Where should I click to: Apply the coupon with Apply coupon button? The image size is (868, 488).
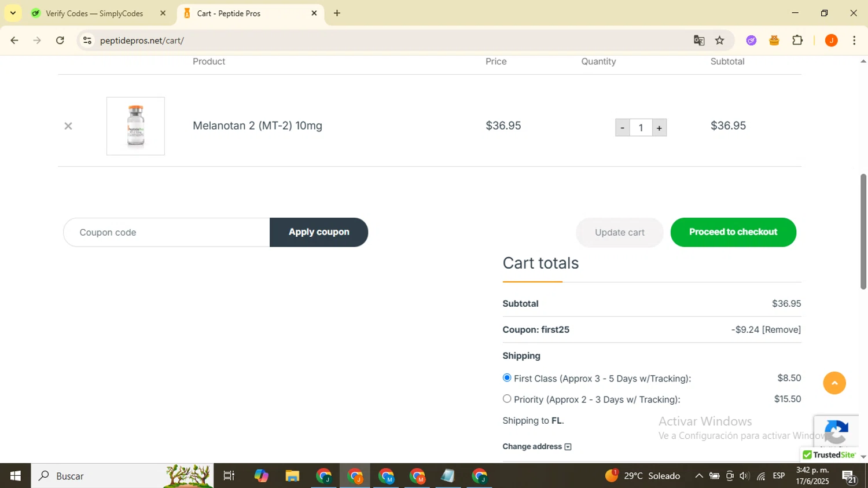click(319, 232)
